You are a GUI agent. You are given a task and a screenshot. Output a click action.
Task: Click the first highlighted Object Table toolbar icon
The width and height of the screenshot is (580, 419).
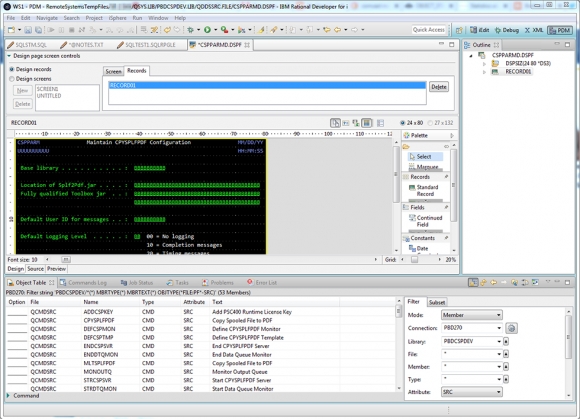473,283
